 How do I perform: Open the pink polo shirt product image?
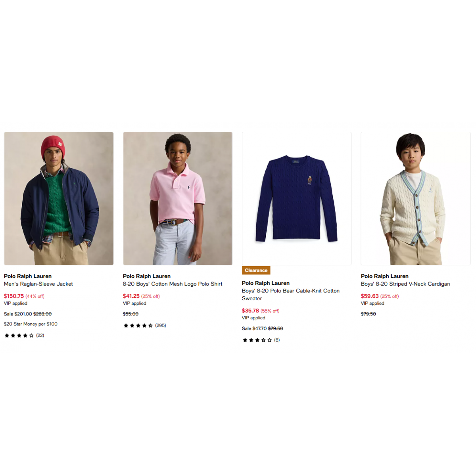coord(178,198)
